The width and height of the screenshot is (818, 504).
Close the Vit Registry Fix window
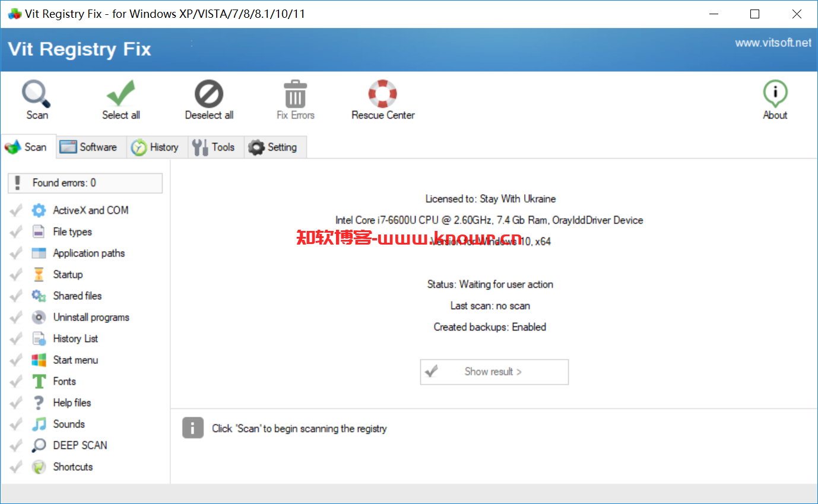point(796,14)
